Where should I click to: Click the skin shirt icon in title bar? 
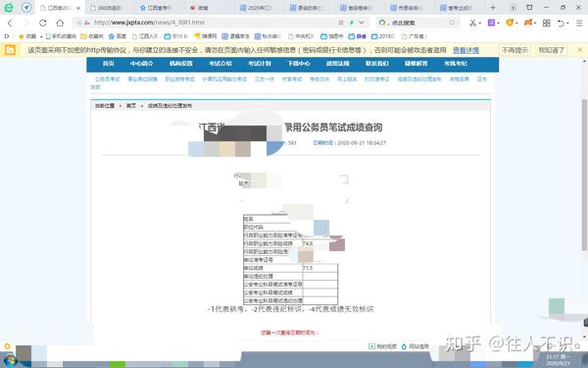pyautogui.click(x=529, y=7)
